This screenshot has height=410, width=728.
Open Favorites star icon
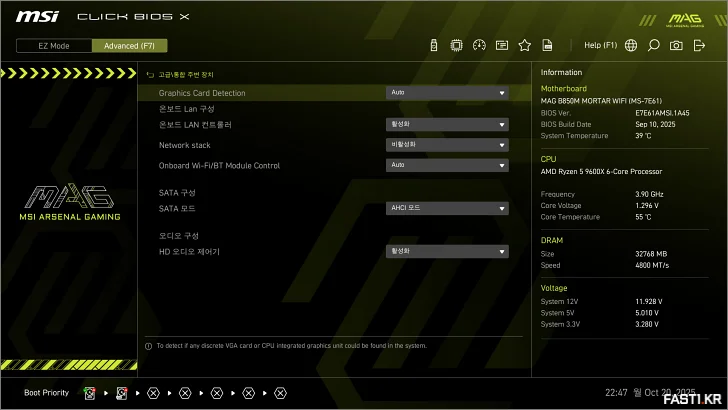[x=525, y=46]
